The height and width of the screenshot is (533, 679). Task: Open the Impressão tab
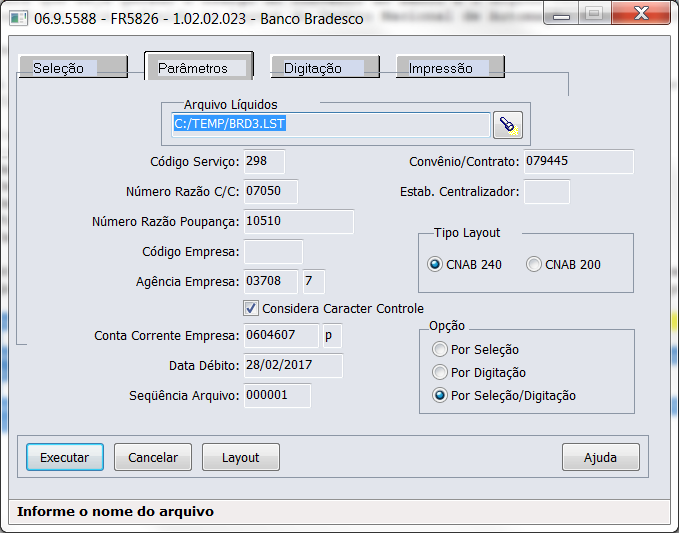450,68
